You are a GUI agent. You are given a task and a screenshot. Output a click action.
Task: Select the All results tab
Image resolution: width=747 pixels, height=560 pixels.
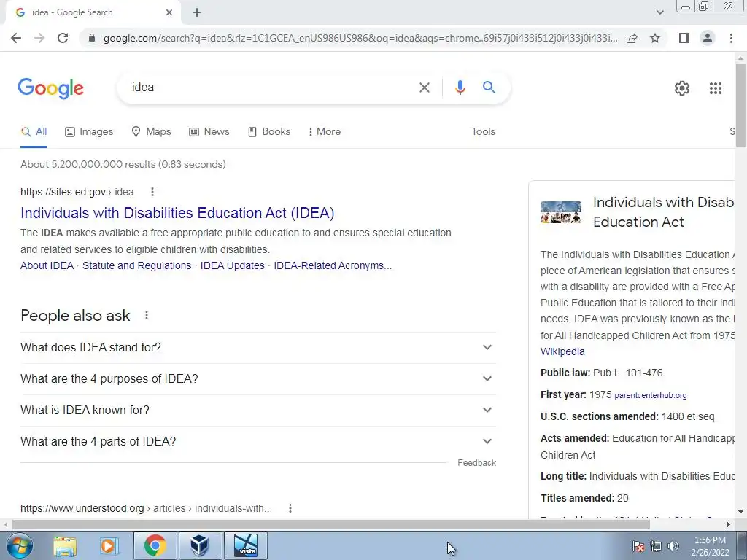[x=34, y=132]
